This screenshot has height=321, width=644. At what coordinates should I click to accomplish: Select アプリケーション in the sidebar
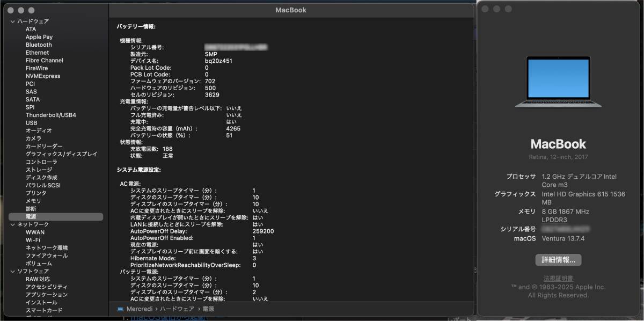47,295
